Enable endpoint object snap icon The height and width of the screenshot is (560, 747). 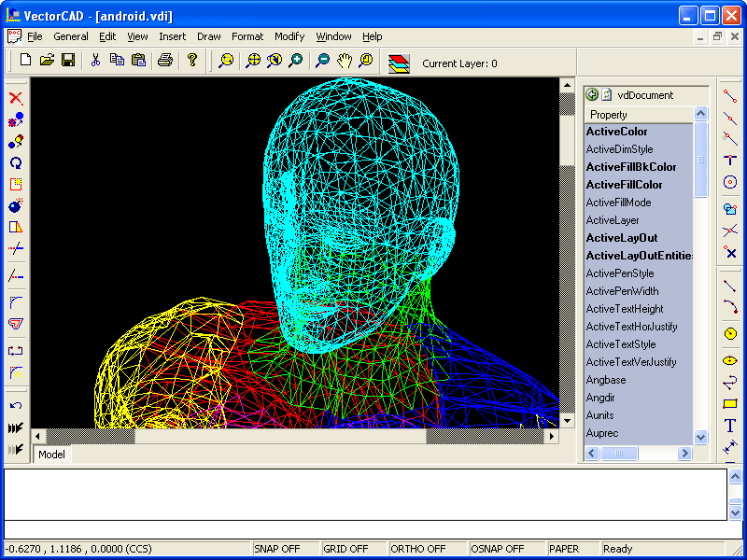(x=730, y=96)
